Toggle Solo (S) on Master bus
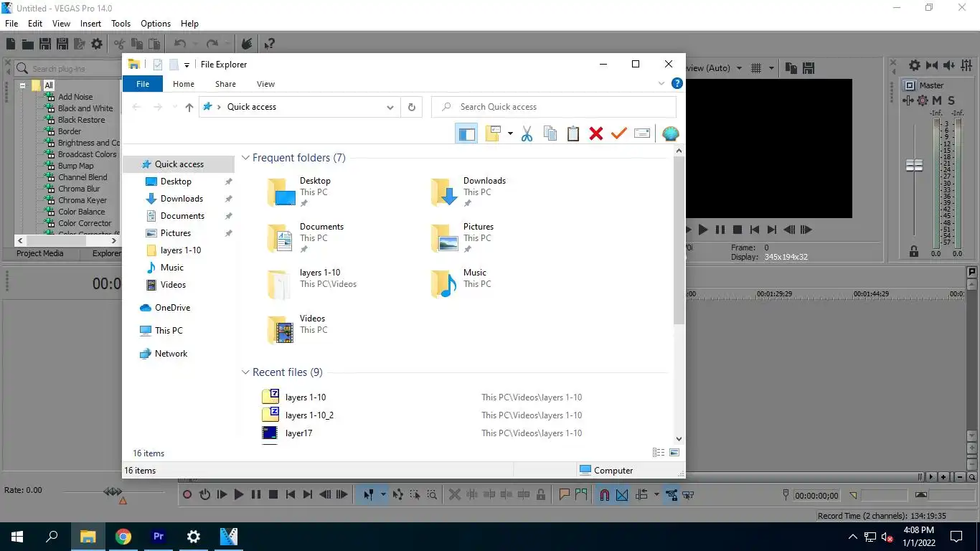This screenshot has height=551, width=980. point(951,100)
